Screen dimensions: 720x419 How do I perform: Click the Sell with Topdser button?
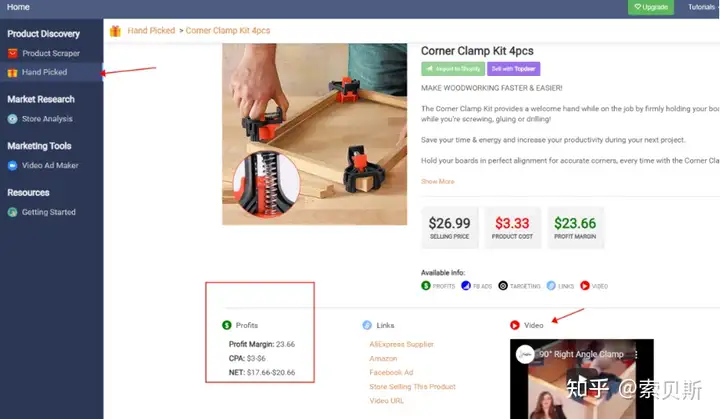click(x=513, y=69)
